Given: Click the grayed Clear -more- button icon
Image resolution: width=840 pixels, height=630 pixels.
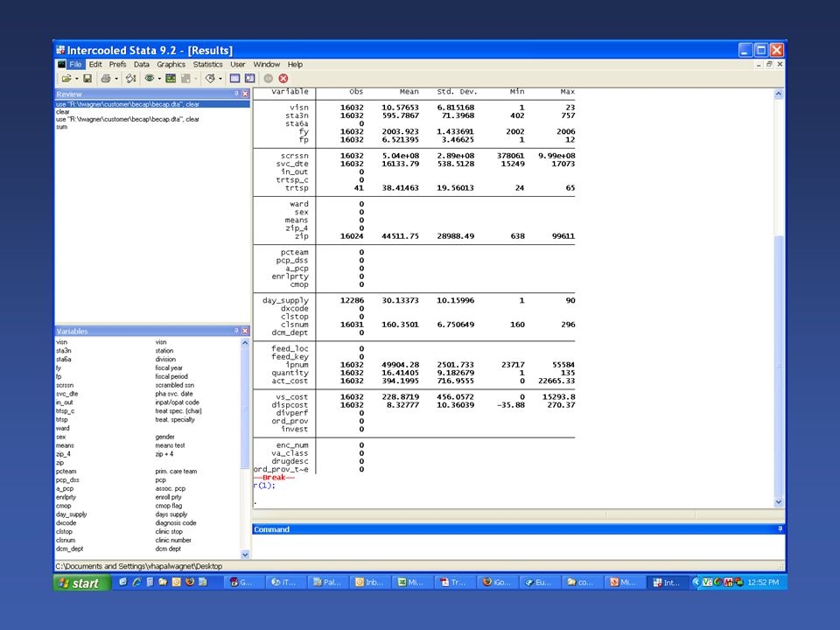Looking at the screenshot, I should click(x=269, y=78).
